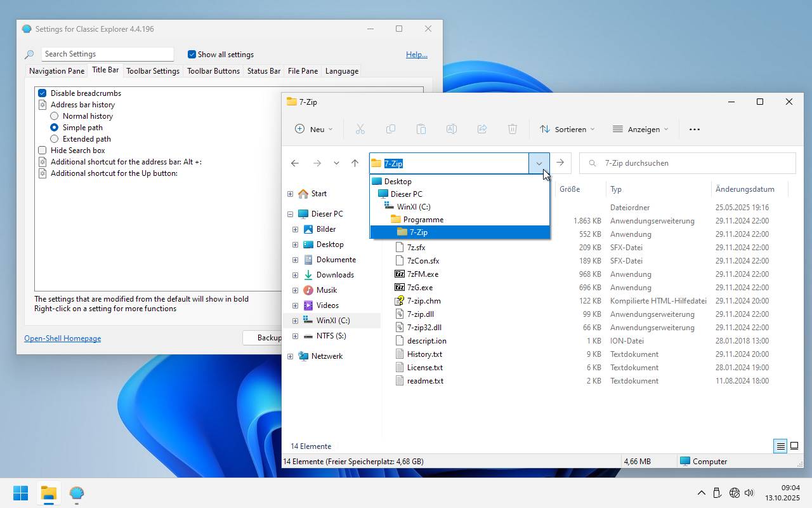Check Hide Search box option
812x508 pixels.
point(43,150)
